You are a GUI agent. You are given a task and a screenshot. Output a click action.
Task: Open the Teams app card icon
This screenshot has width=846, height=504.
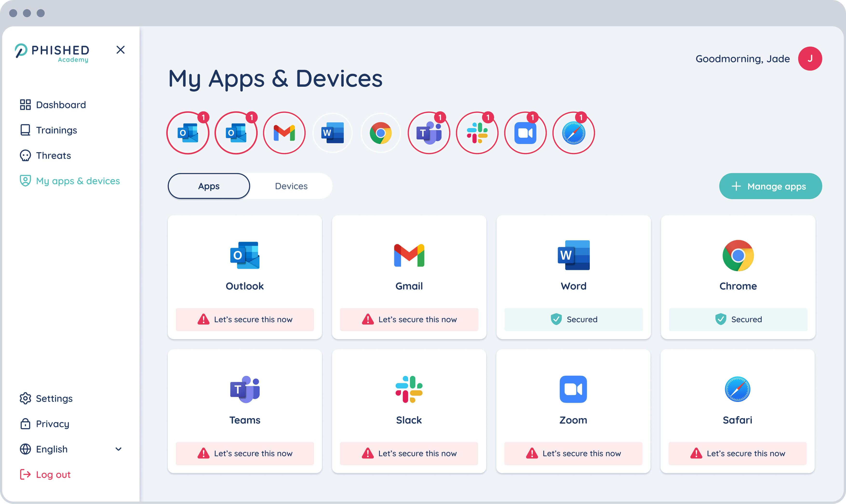click(245, 389)
